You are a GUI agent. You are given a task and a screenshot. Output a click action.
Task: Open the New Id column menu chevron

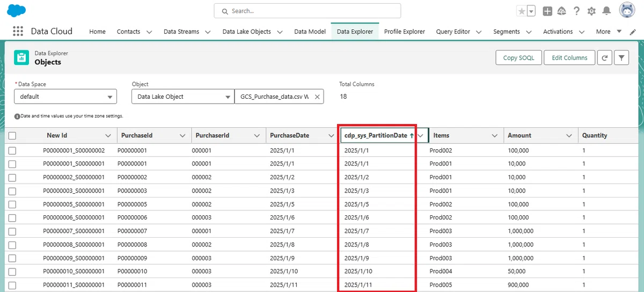click(108, 136)
